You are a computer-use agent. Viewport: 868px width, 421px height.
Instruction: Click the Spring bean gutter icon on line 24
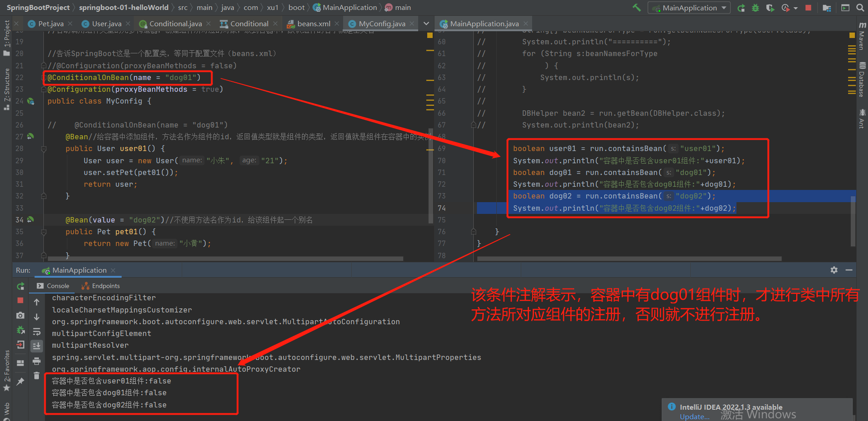(x=31, y=101)
